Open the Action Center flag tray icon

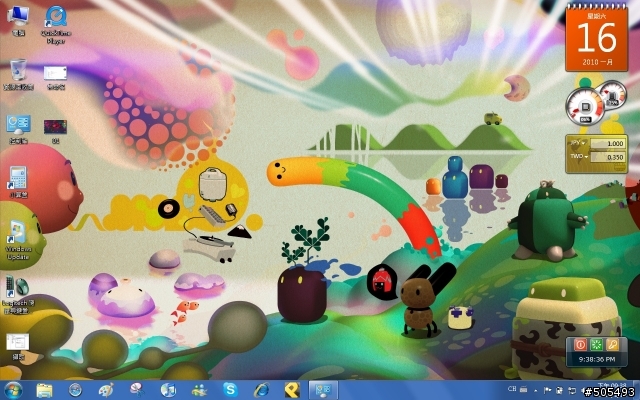click(x=547, y=391)
